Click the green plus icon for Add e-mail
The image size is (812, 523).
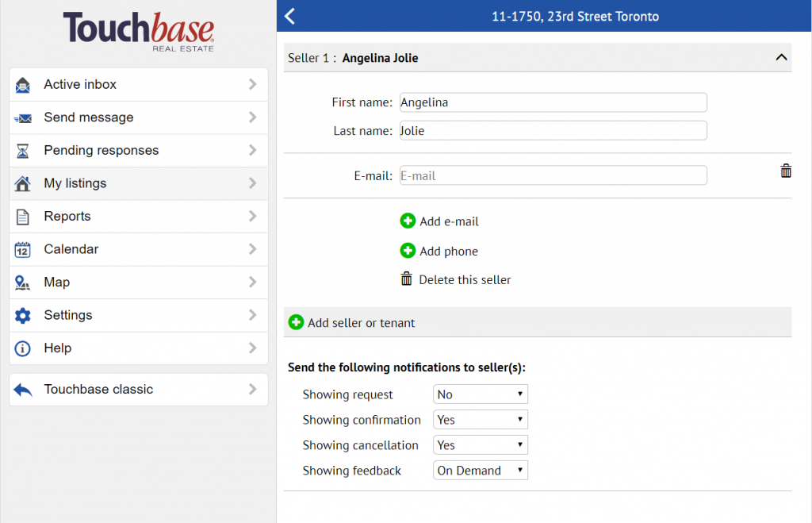tap(408, 221)
